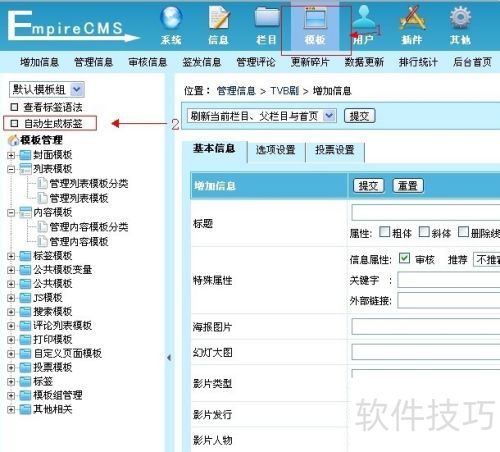Click the 管理列表模板分类 page icon

[x=42, y=183]
